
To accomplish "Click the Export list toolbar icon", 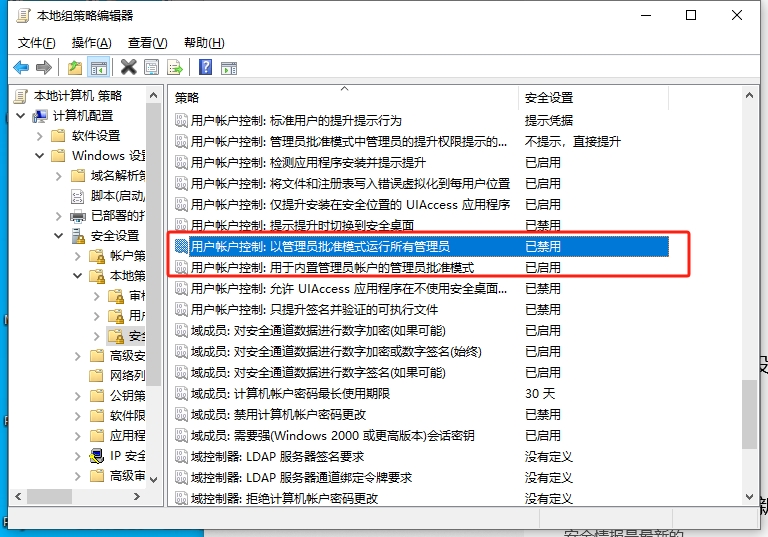I will [175, 67].
